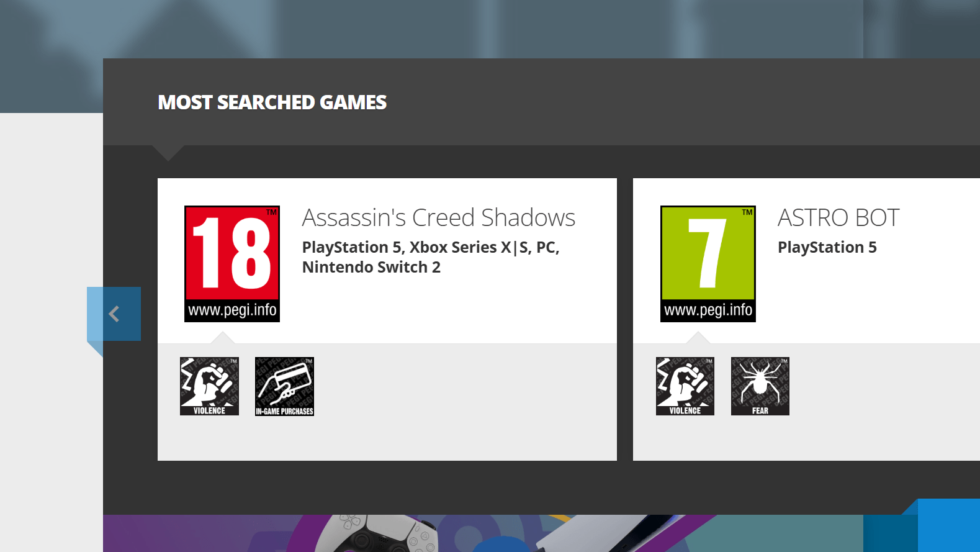
Task: Click the previous carousel arrow
Action: coord(114,314)
